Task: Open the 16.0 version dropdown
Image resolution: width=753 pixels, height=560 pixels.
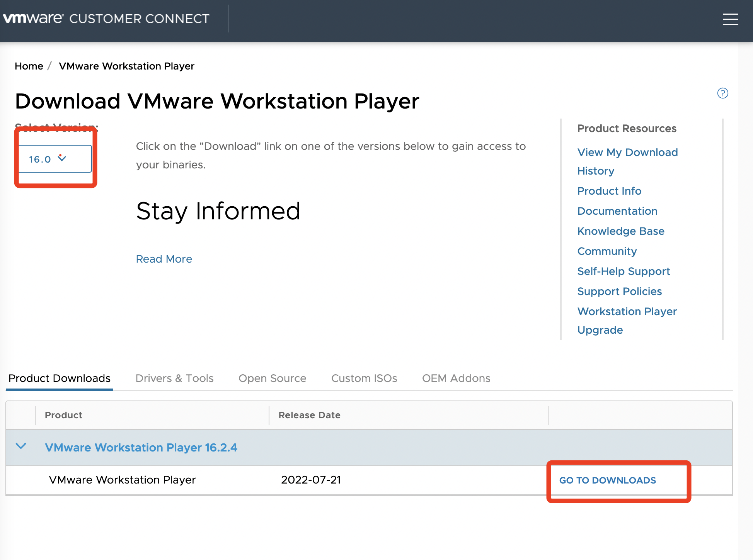Action: tap(55, 159)
